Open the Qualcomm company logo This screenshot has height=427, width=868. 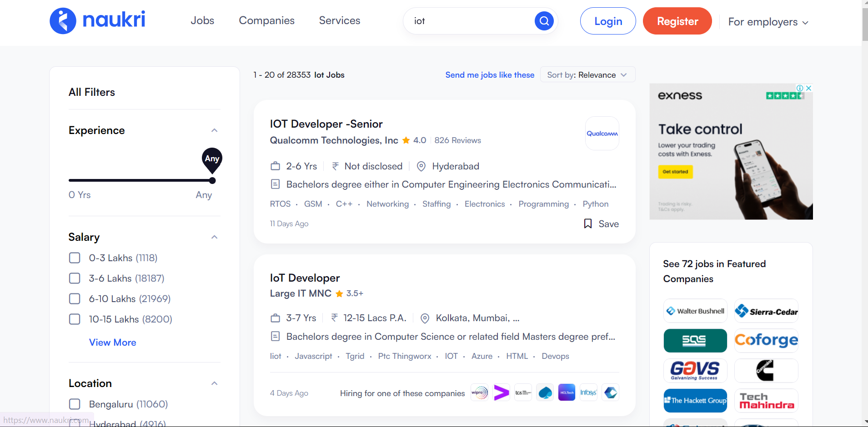[x=602, y=134]
